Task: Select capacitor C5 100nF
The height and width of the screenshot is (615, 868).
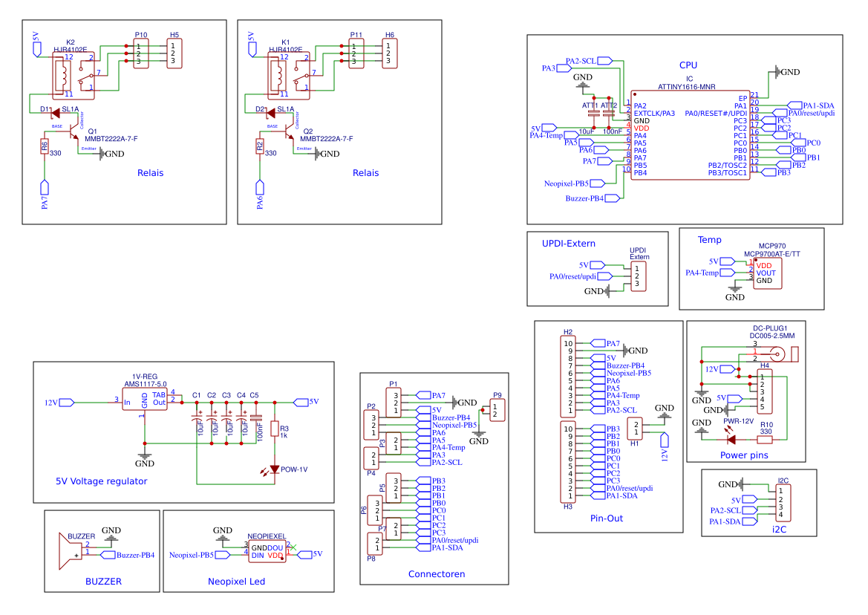Action: click(256, 417)
